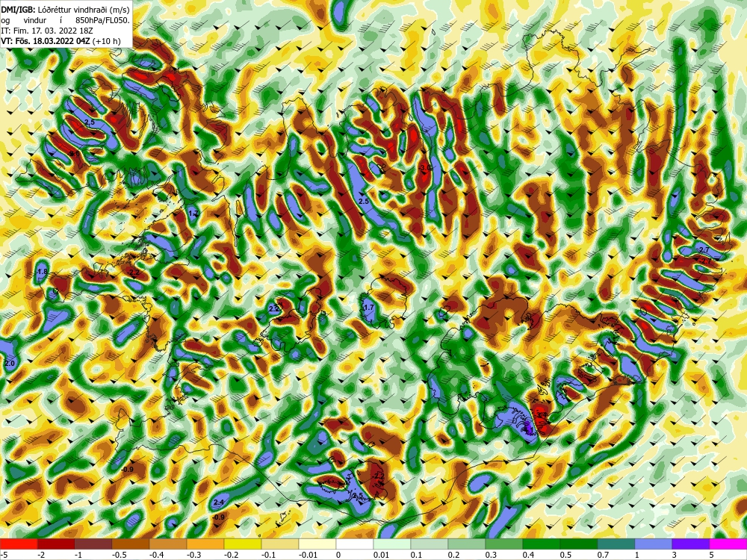Click the "0.3" legend label
Viewport: 747px width, 560px height.
(490, 555)
